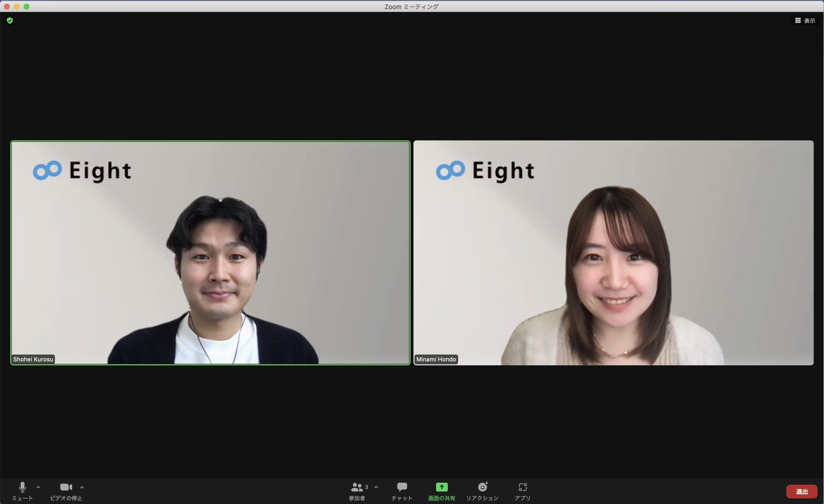Click the Shohei Kurosu name label
The height and width of the screenshot is (504, 824).
[33, 359]
